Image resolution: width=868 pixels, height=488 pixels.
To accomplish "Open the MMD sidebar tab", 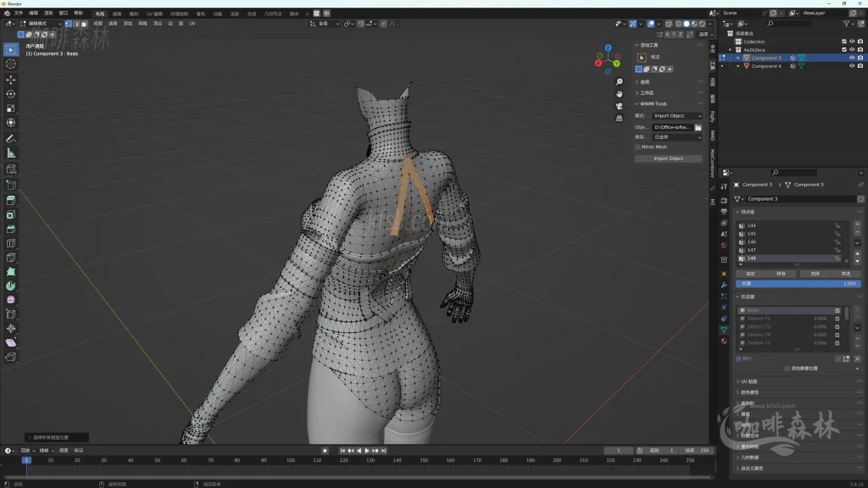I will tap(712, 136).
